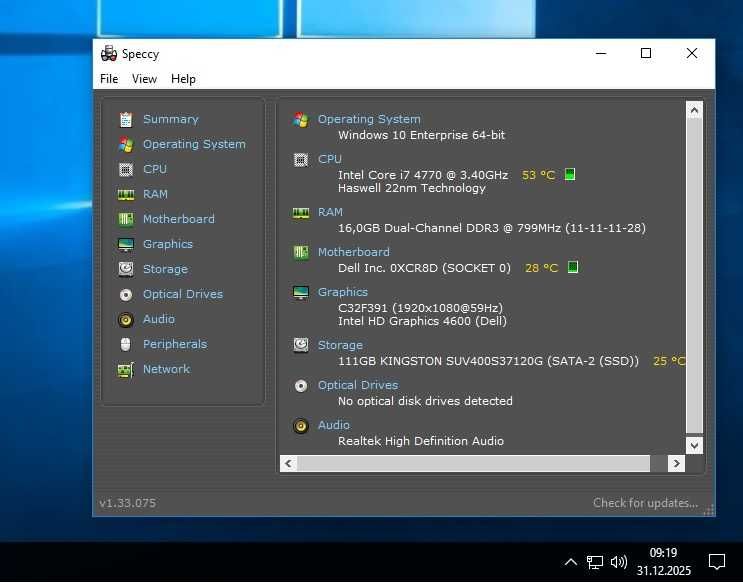This screenshot has width=743, height=583.
Task: Click the Operating System heading link in summary
Action: (x=369, y=119)
